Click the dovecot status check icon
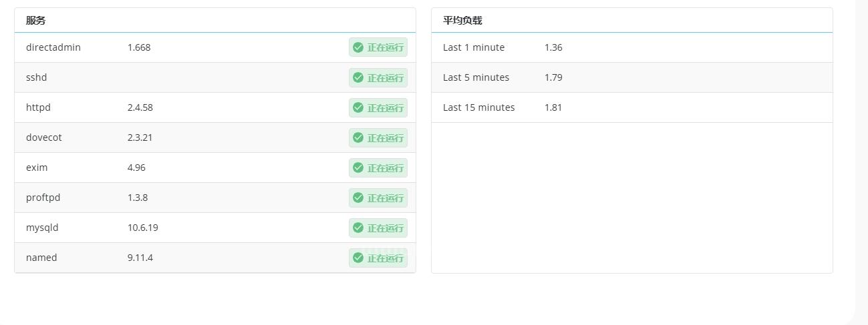 click(x=358, y=137)
